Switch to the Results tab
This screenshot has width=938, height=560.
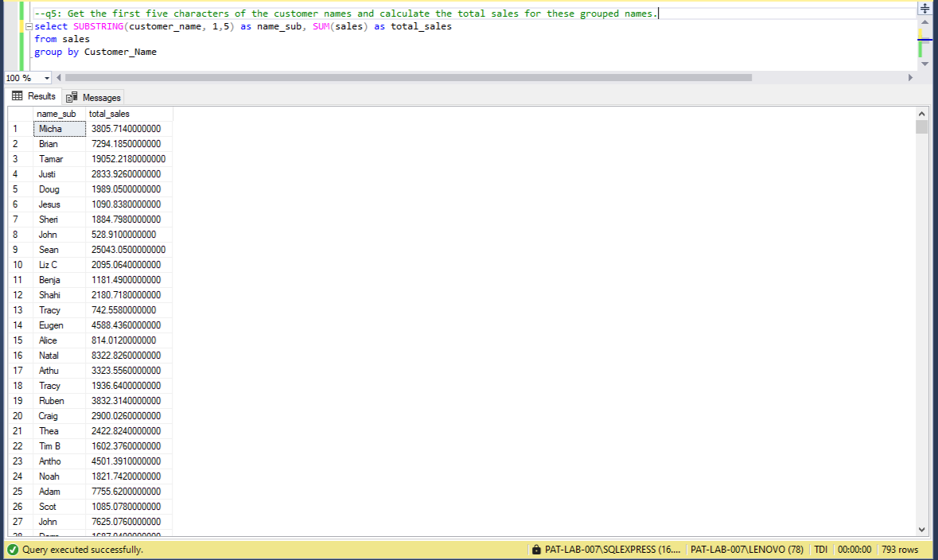(x=33, y=96)
